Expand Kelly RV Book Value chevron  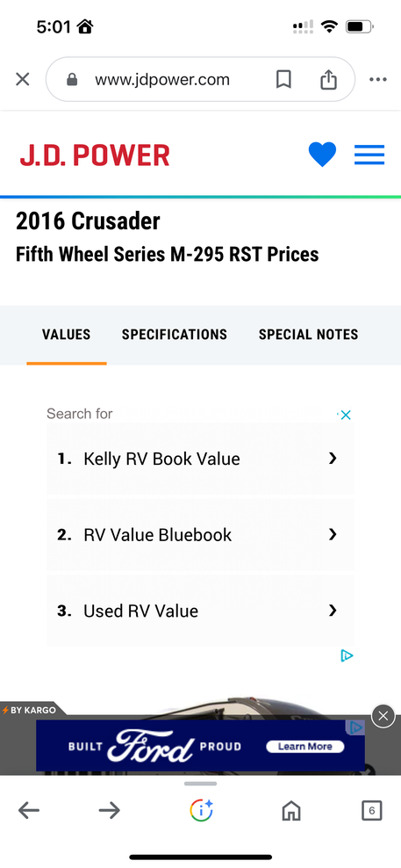(x=333, y=459)
